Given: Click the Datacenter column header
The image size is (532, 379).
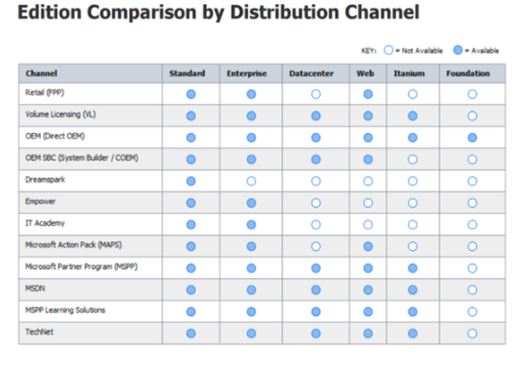Looking at the screenshot, I should [311, 73].
